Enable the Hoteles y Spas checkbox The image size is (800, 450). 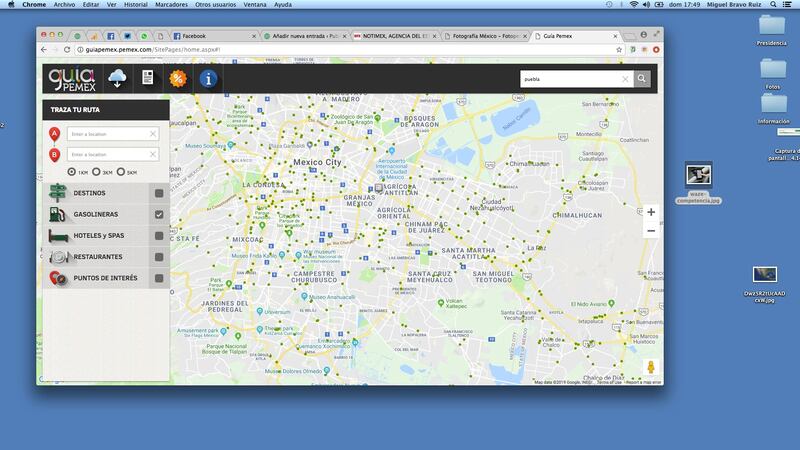point(159,236)
